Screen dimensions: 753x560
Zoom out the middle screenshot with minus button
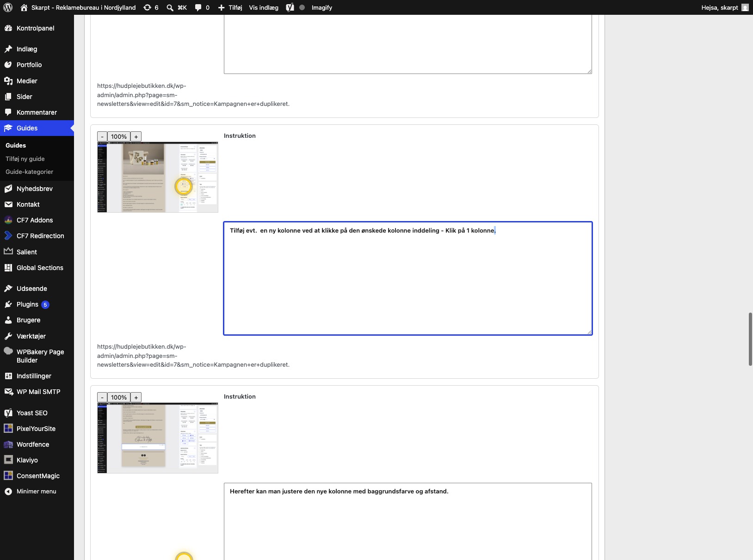coord(102,136)
